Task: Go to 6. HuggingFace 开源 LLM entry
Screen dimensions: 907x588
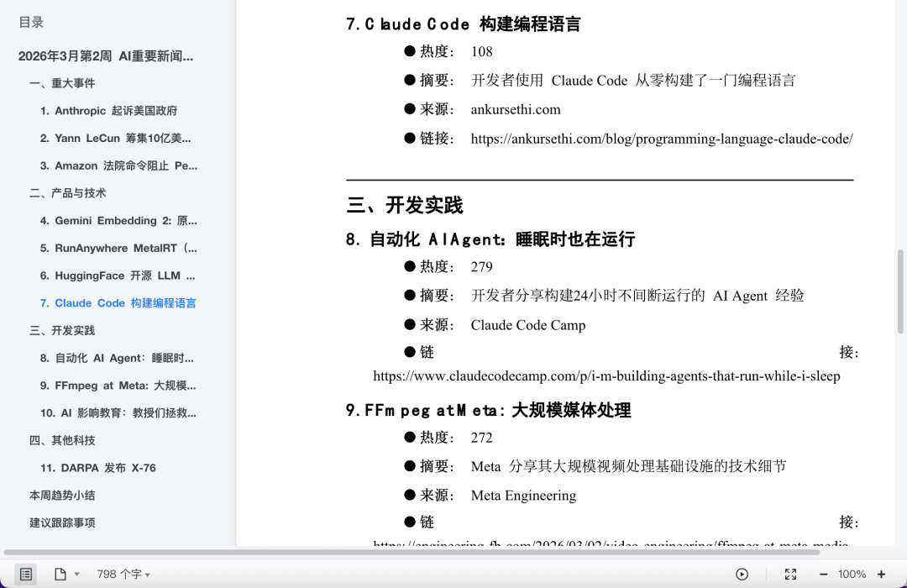Action: (x=118, y=276)
